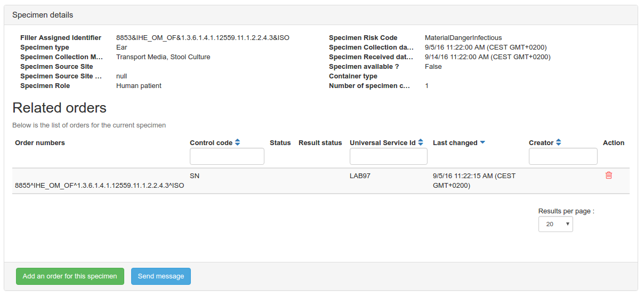
Task: Click the Result status column header
Action: coord(320,142)
